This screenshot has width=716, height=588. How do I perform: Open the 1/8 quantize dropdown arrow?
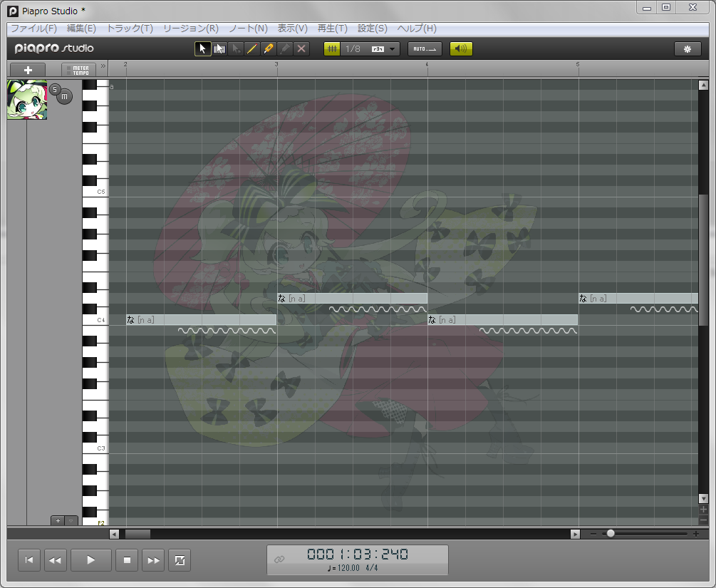(393, 49)
